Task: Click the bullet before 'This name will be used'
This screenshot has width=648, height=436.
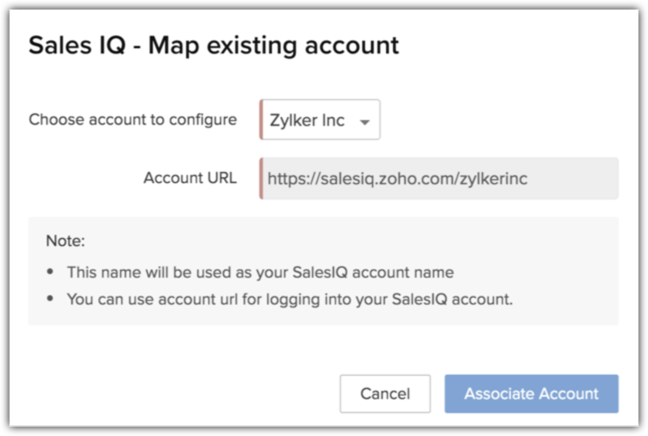Action: click(51, 272)
